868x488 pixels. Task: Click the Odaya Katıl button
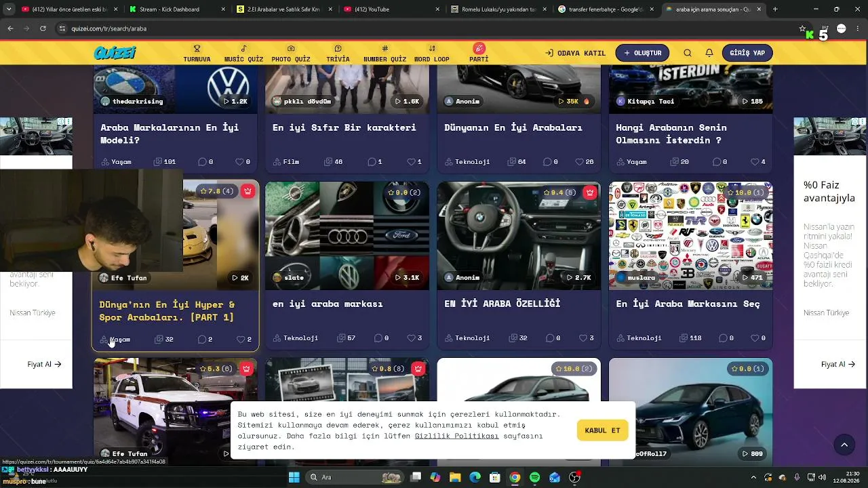(x=575, y=53)
